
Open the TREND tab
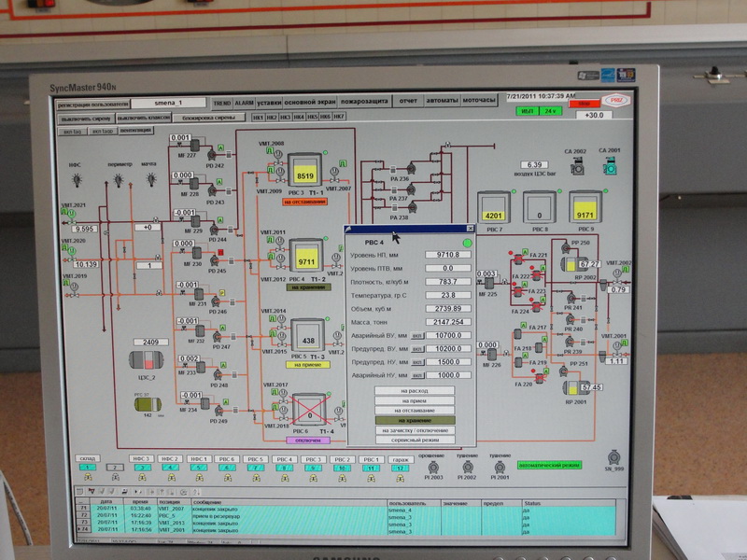(221, 103)
